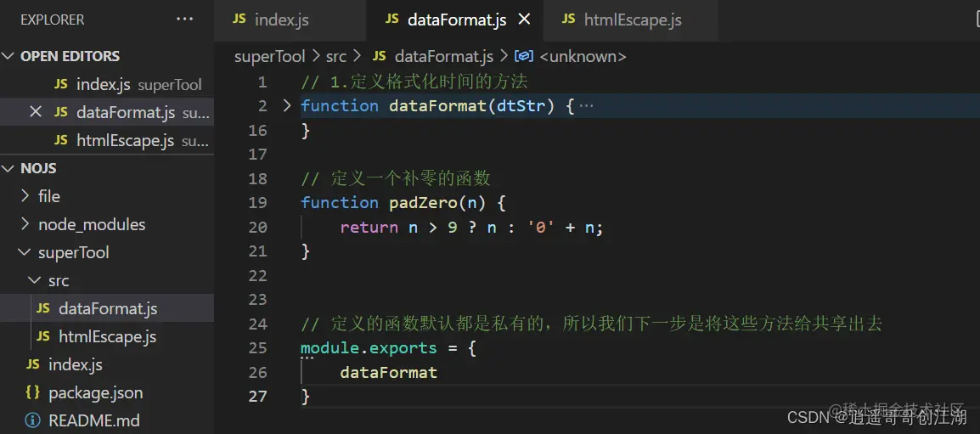
Task: Expand the folded dataFormat function arrow
Action: click(x=287, y=105)
